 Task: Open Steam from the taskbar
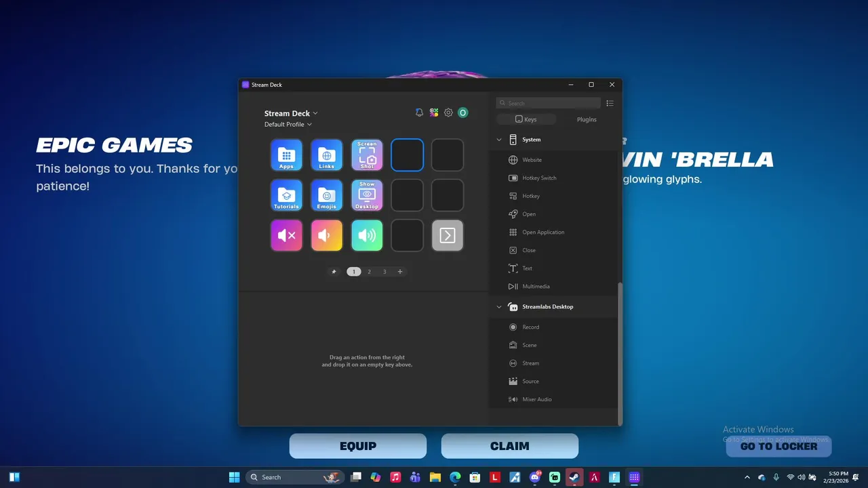pos(574,477)
